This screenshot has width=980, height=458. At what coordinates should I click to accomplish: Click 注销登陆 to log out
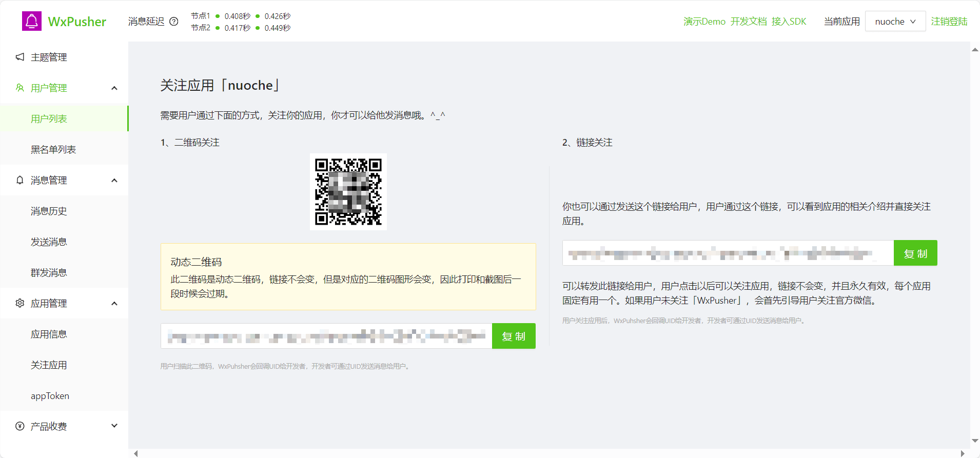(949, 22)
